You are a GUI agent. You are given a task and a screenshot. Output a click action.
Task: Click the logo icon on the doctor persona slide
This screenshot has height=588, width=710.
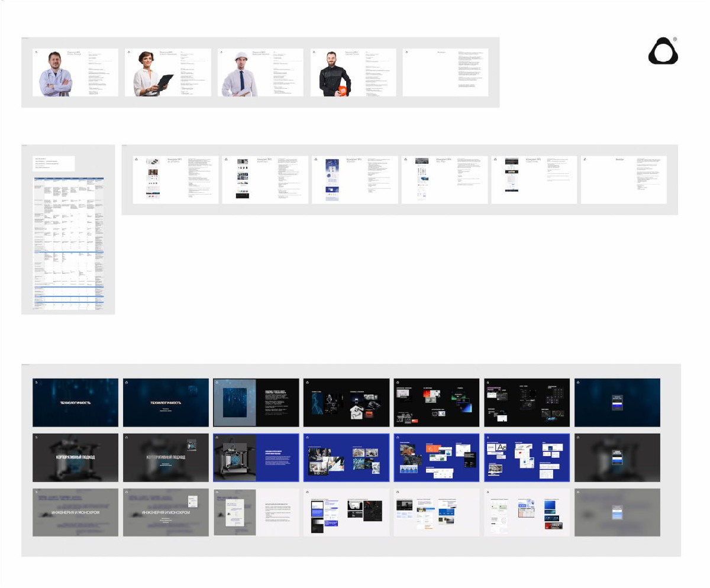pyautogui.click(x=37, y=53)
